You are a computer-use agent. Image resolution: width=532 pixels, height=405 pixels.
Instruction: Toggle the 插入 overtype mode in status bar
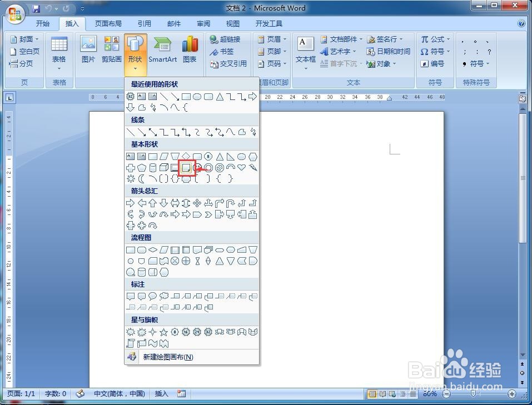click(162, 393)
